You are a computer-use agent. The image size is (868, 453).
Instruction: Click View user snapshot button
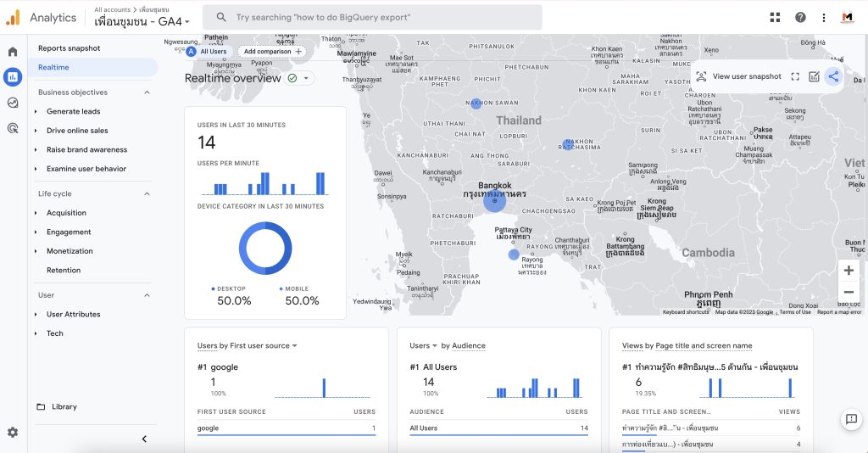(738, 76)
